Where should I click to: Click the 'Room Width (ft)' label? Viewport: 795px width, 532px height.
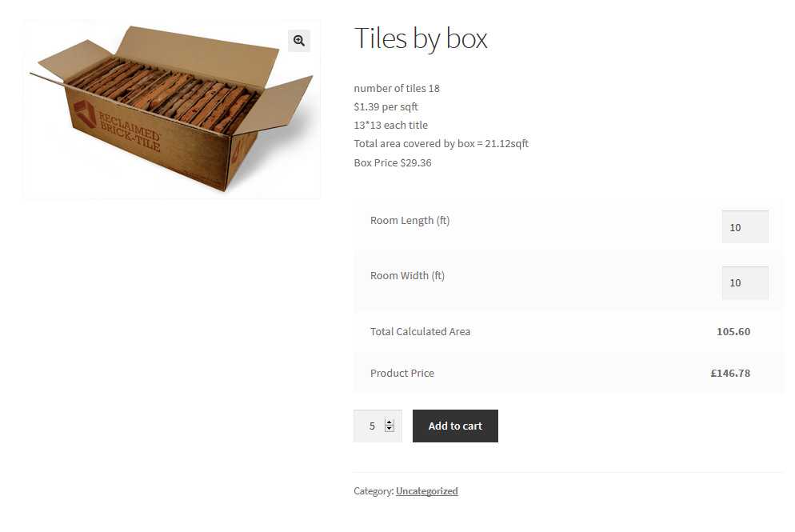point(407,276)
